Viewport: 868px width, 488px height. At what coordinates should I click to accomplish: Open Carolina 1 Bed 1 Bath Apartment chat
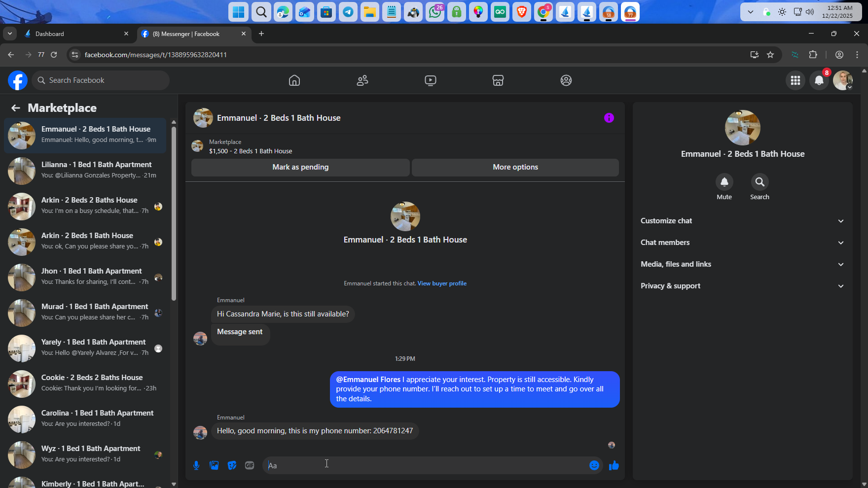click(x=85, y=419)
